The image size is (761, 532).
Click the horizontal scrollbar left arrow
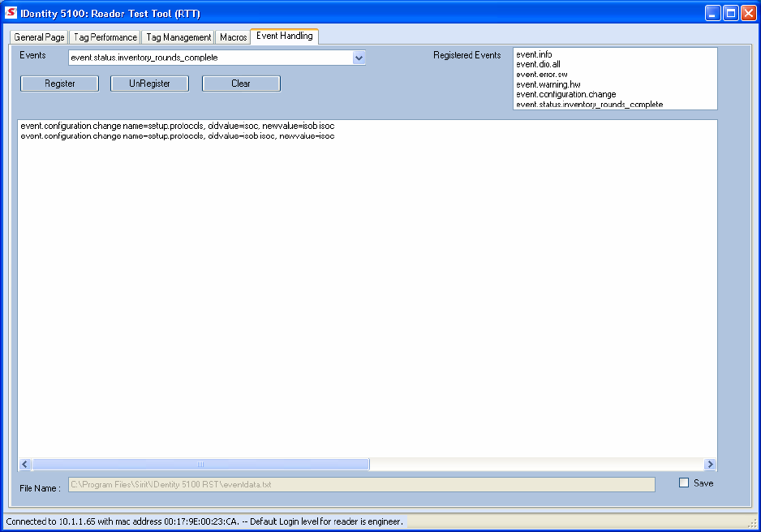[x=25, y=464]
